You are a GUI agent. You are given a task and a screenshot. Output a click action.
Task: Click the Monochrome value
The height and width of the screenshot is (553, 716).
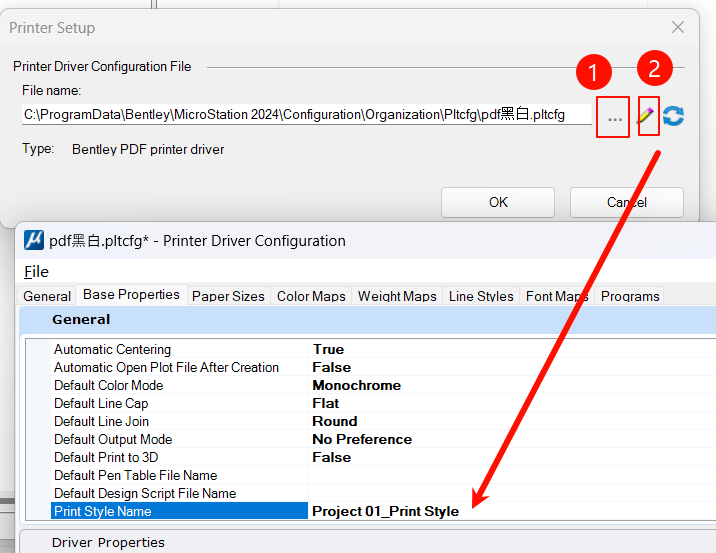(357, 385)
